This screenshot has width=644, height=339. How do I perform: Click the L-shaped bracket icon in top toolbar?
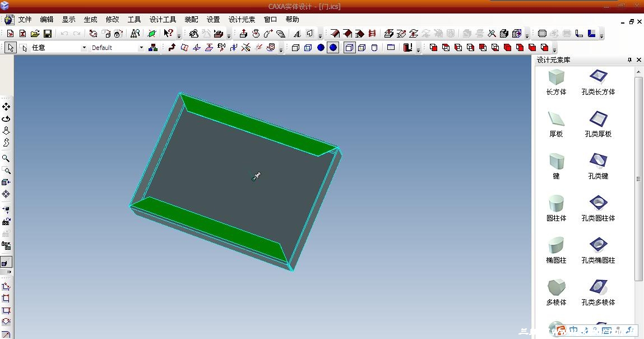point(579,34)
